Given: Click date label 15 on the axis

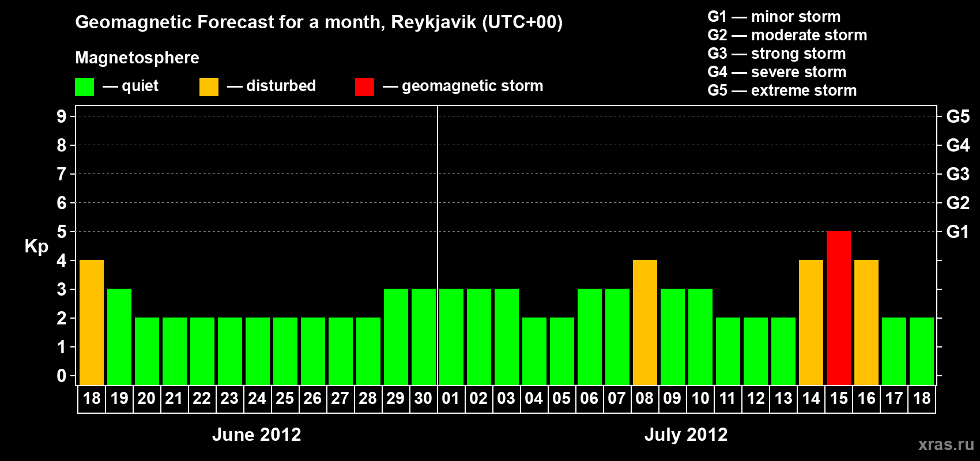Looking at the screenshot, I should click(x=839, y=398).
